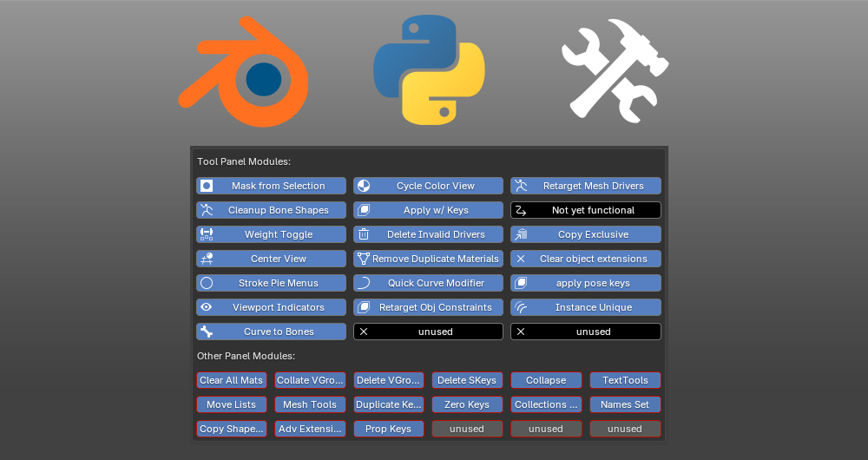Click the node icon on Remove Duplicate Materials
Viewport: 868px width, 460px height.
click(364, 259)
